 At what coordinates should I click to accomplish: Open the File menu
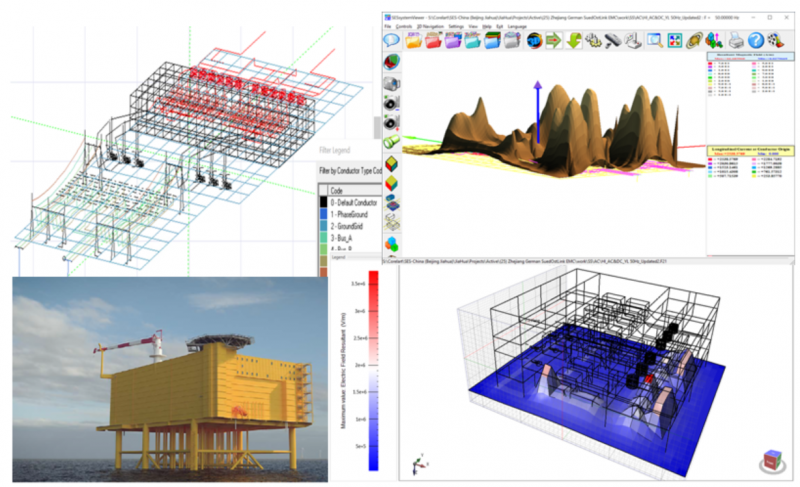388,25
